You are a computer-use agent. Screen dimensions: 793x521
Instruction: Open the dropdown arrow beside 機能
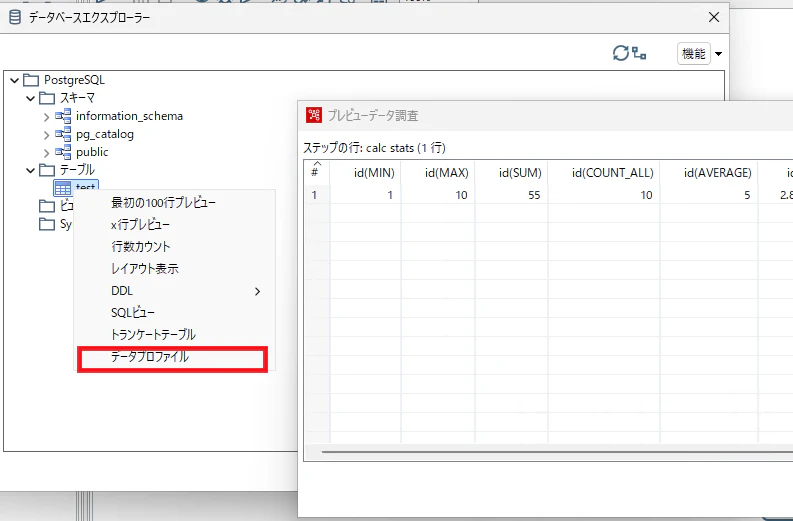point(718,54)
